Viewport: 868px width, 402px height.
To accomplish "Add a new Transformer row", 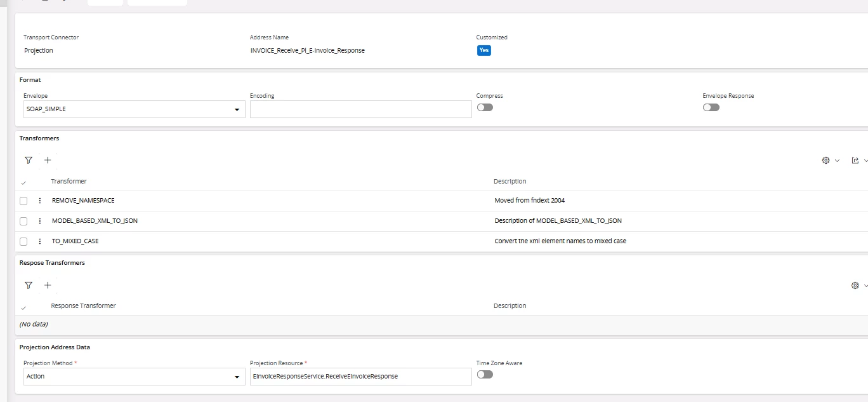I will tap(48, 160).
